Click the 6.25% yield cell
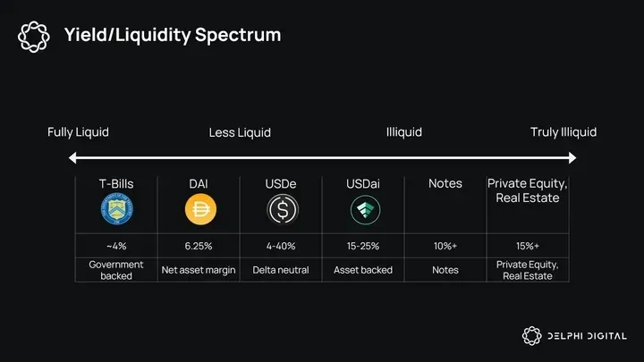 click(x=199, y=246)
